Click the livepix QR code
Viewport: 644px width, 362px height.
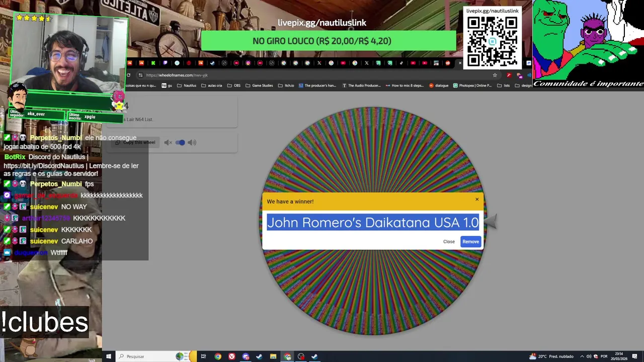492,41
